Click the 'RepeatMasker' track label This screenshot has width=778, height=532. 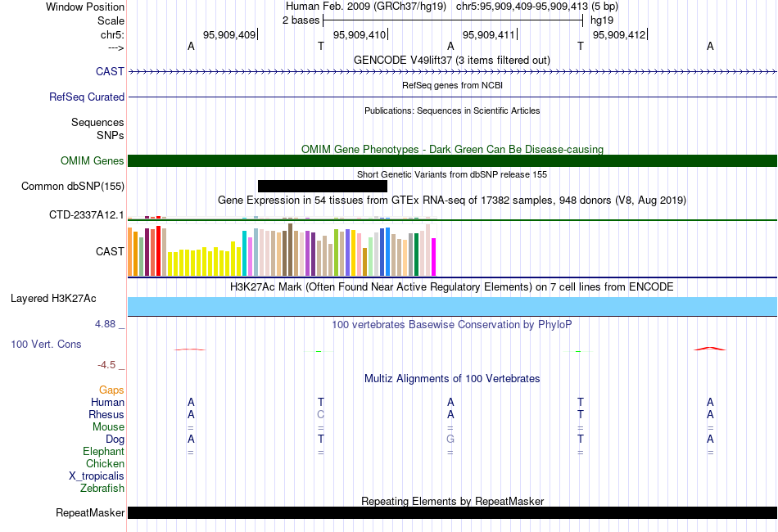[90, 512]
